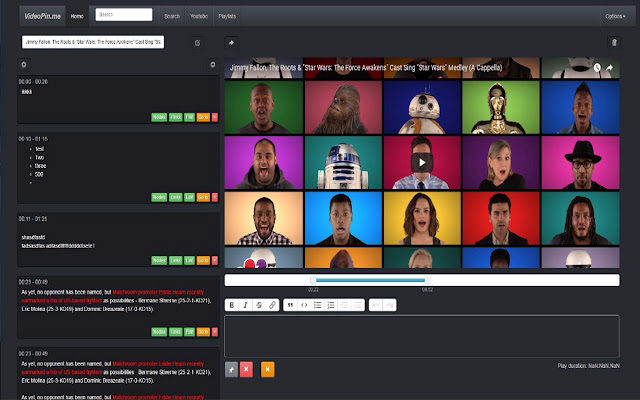The height and width of the screenshot is (400, 640).
Task: Click Go to button in 00:11 - 01:21 note
Action: click(x=203, y=260)
